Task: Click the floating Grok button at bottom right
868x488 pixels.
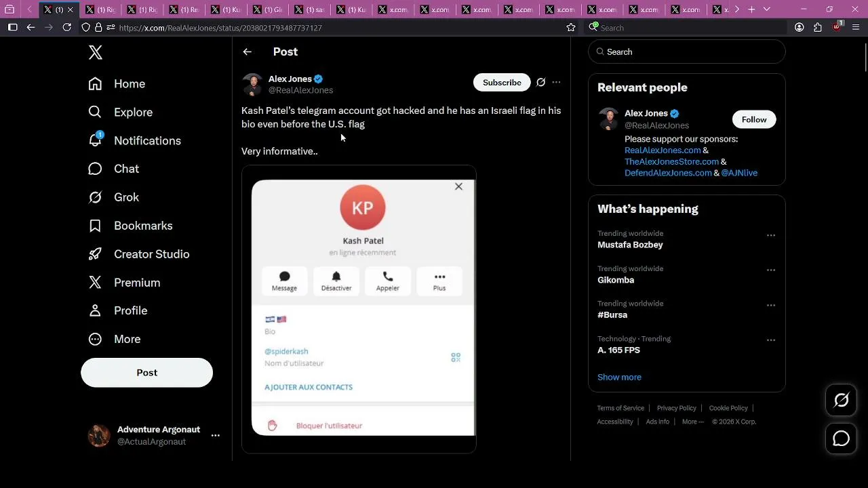Action: [x=841, y=401]
